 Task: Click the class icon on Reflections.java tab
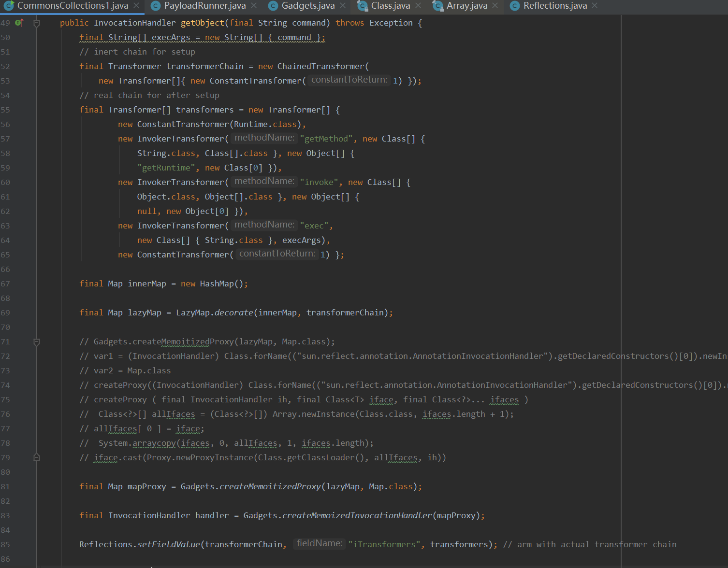515,6
